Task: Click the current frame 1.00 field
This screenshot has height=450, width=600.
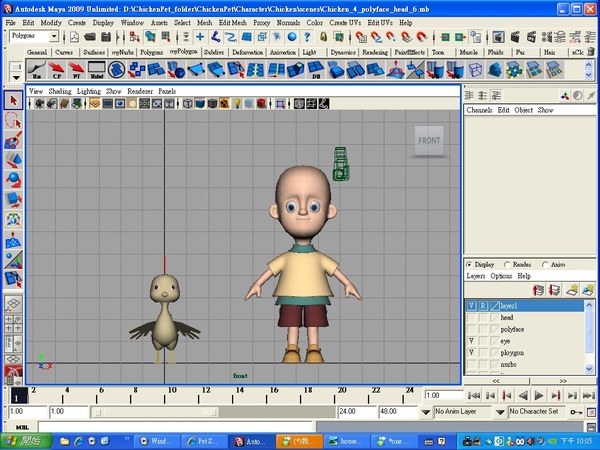Action: [x=443, y=396]
